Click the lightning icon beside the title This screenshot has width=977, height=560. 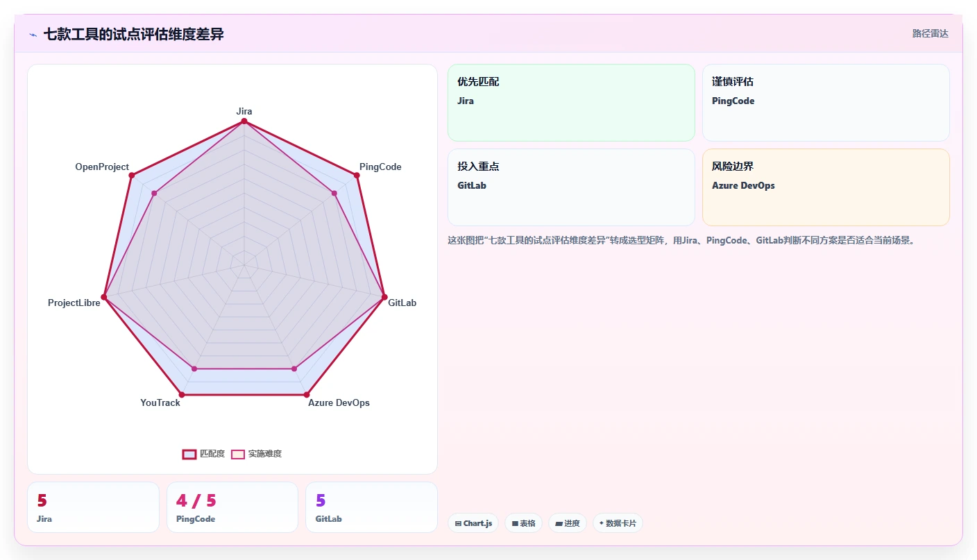tap(33, 35)
